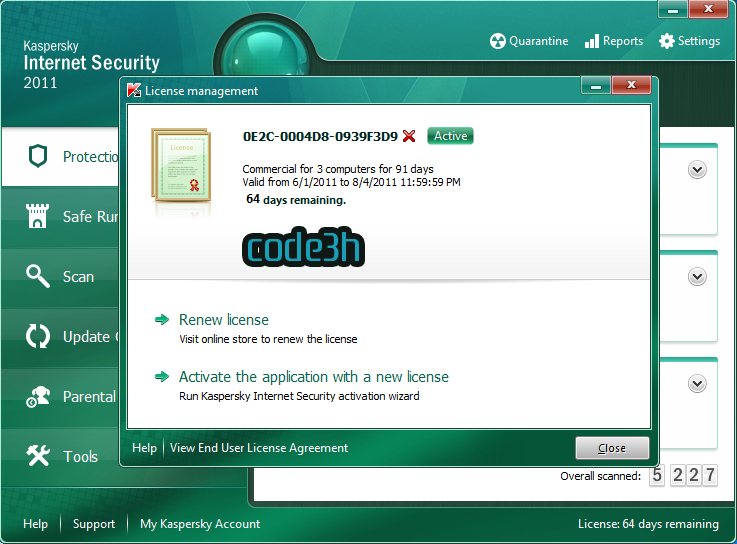Click the Close button in license dialog

click(x=612, y=448)
